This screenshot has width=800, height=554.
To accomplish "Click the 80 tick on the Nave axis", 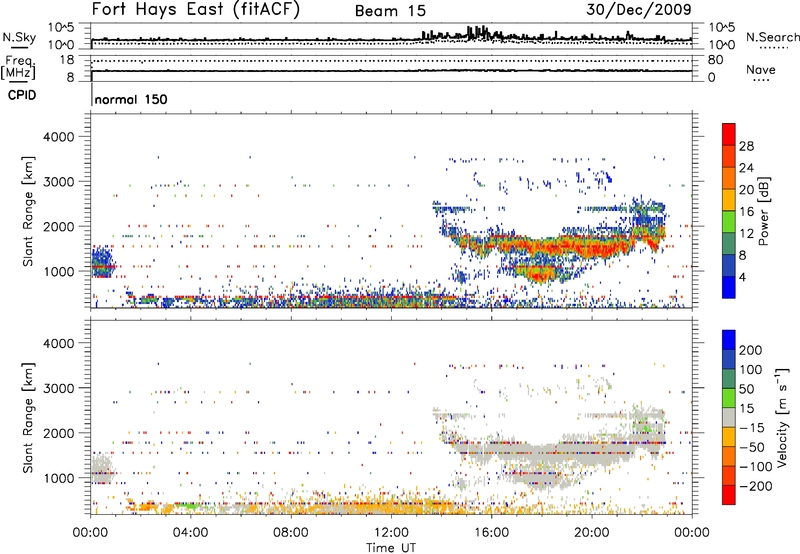I will click(715, 60).
